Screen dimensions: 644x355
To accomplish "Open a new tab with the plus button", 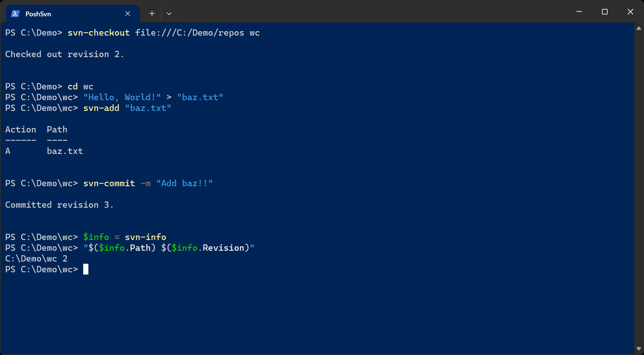I will [x=152, y=14].
